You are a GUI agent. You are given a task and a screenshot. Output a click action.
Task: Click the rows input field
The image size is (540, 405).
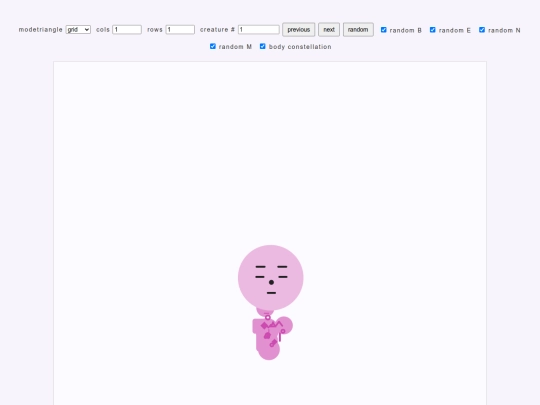(180, 30)
